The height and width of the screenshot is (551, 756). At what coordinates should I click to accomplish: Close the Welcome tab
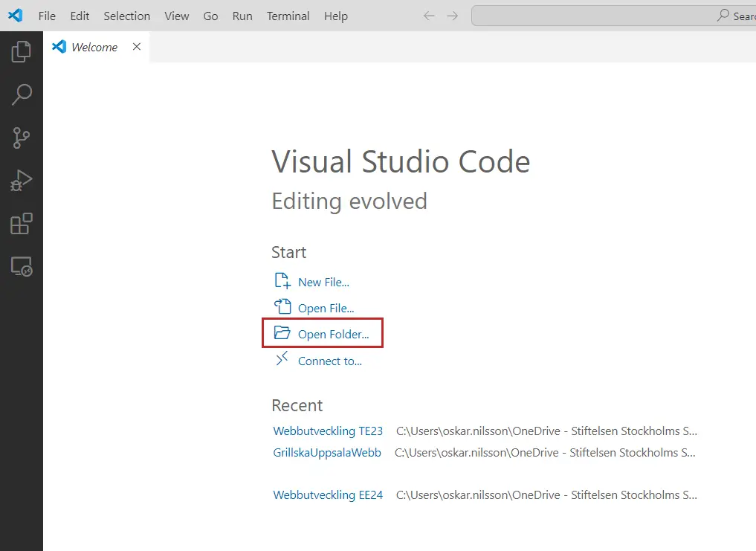(136, 47)
